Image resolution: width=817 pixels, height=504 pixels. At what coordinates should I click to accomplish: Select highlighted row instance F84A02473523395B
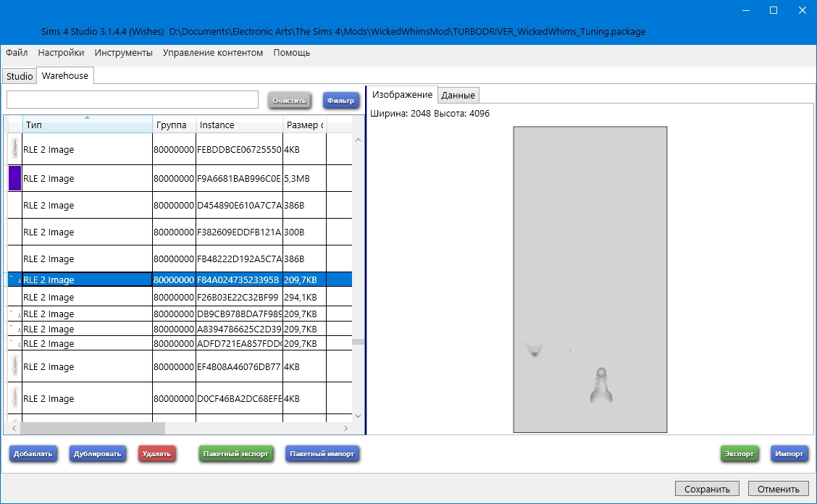(180, 280)
